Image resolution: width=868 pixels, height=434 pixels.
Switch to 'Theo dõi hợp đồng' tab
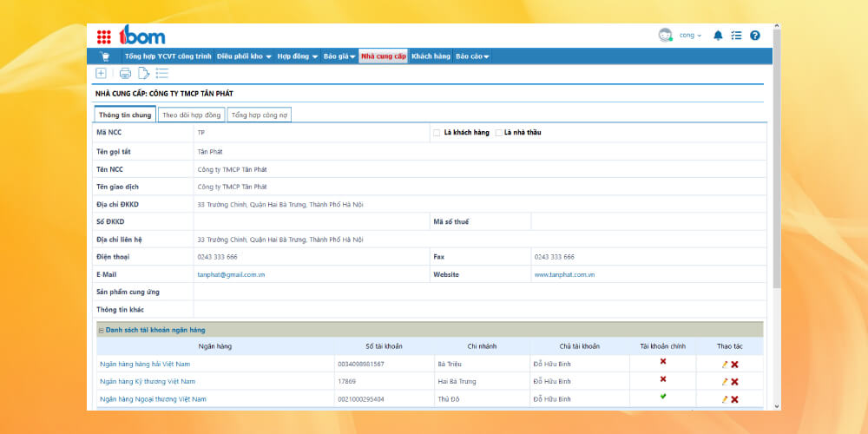tap(192, 115)
